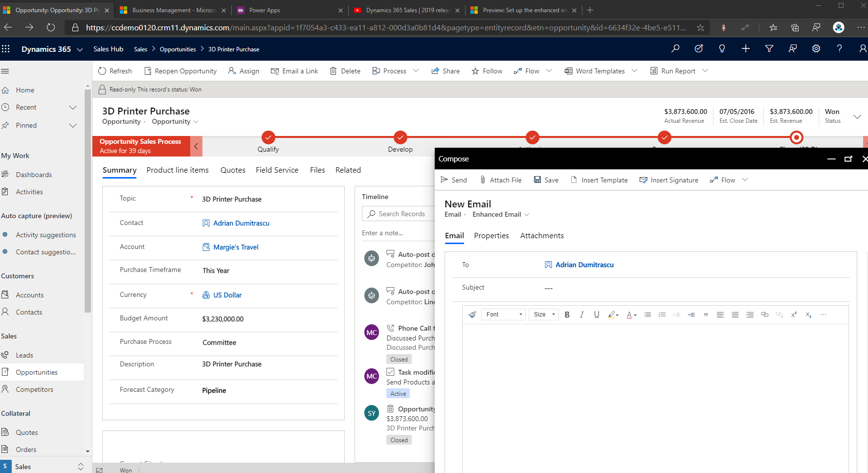Open Advanced Find filter icon in top bar

[769, 48]
